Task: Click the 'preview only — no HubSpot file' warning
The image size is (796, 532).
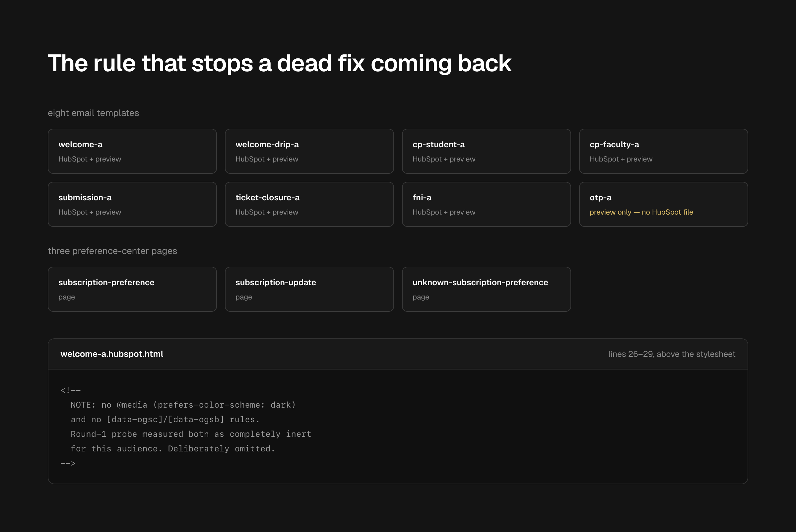Action: coord(641,212)
